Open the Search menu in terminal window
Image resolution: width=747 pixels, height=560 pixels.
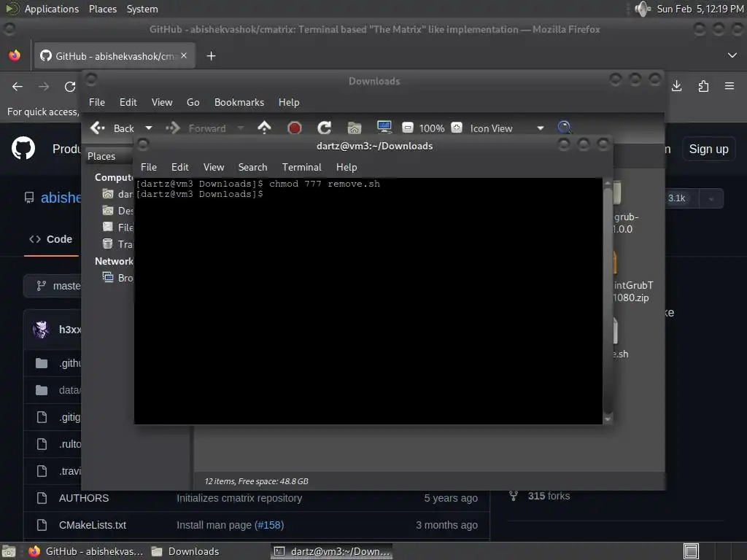pyautogui.click(x=252, y=167)
